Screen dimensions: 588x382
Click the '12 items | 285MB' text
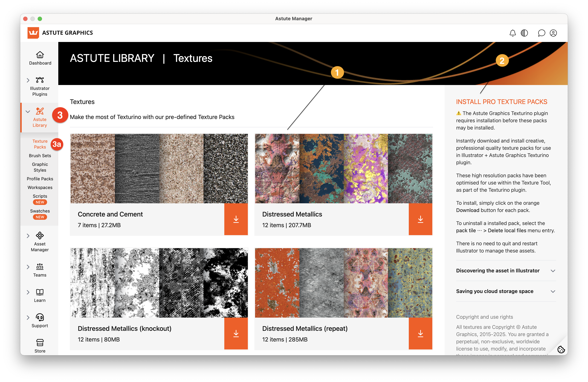pos(285,339)
